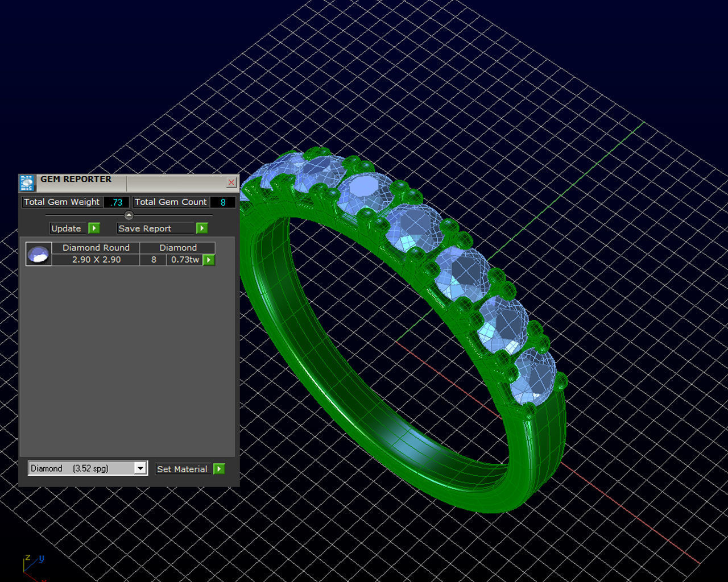The image size is (728, 582).
Task: Select the 'Diamond Round' header cell
Action: tap(96, 248)
